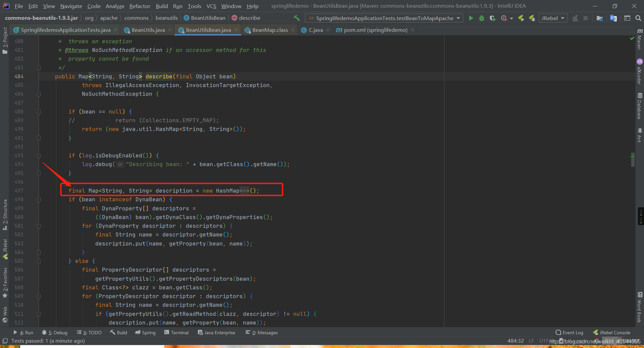Screen dimensions: 644x348
Task: Click the profiler run icon
Action: pos(504,18)
